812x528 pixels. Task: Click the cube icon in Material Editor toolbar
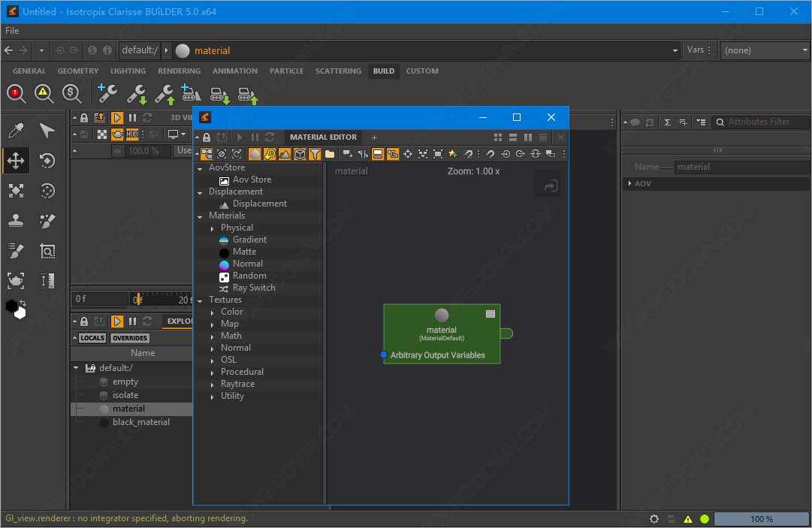pyautogui.click(x=300, y=154)
